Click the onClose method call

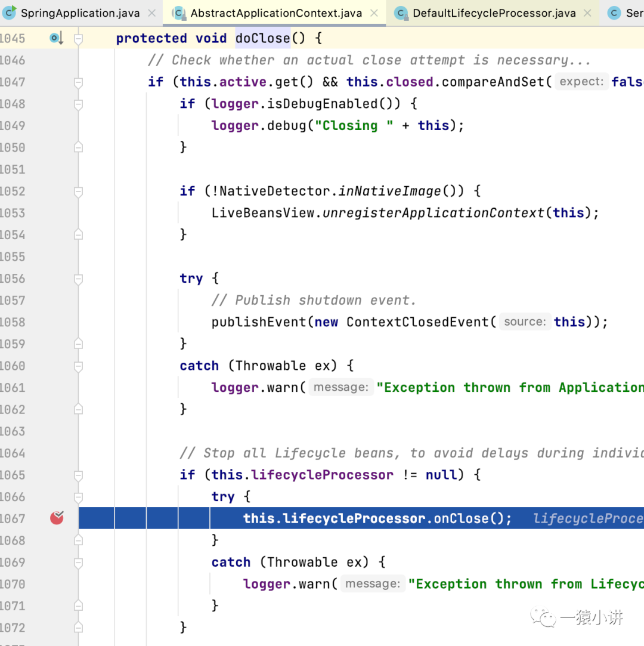point(461,518)
